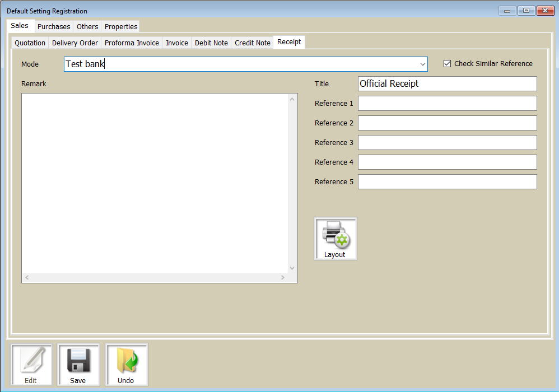This screenshot has height=392, width=559.
Task: Click the Remark scroll left arrow
Action: click(27, 277)
